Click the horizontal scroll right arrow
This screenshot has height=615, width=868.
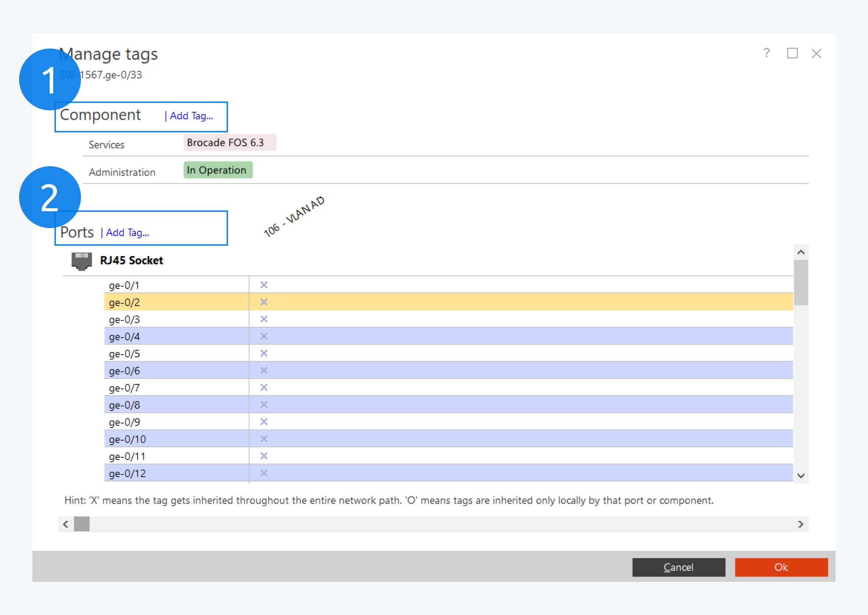(801, 524)
